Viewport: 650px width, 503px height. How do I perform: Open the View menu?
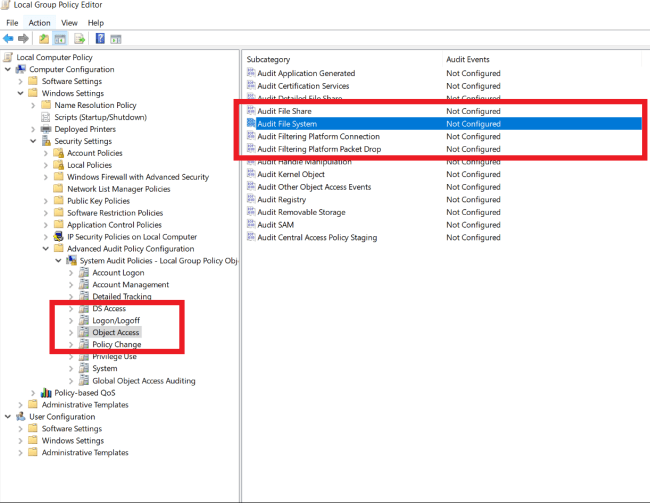pos(69,23)
